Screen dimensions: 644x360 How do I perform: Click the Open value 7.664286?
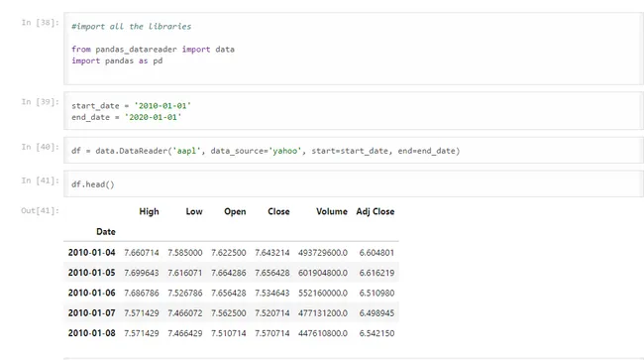point(228,273)
